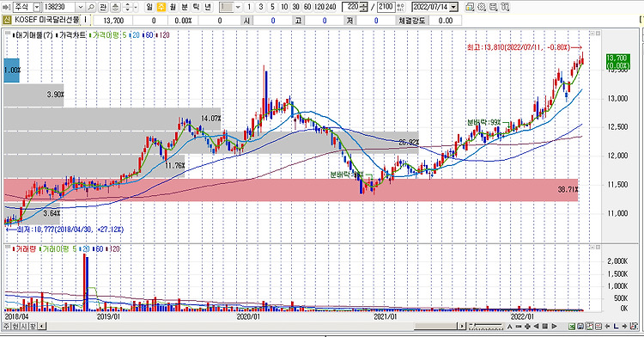Minimize the price chart pane
The image size is (644, 337).
coord(592,34)
